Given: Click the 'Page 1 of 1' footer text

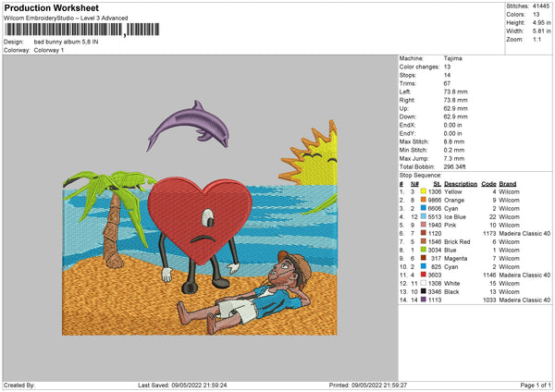Looking at the screenshot, I should (536, 385).
